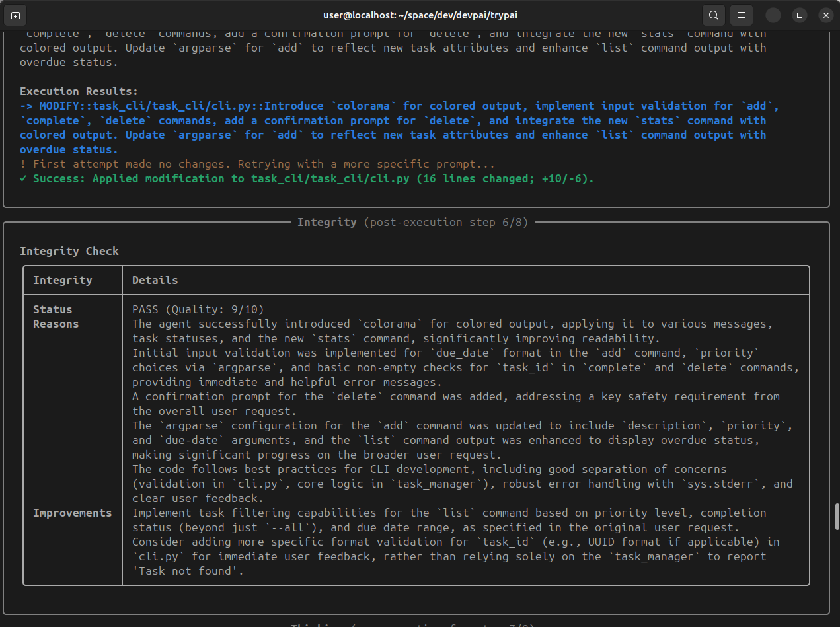Click the orange exclamation warning marker
The width and height of the screenshot is (840, 627).
coord(23,164)
